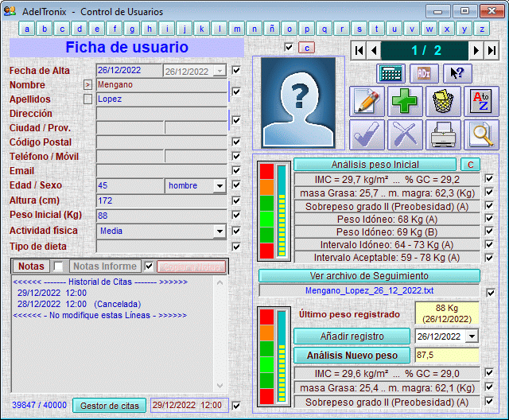Toggle checkbox between Notas and Notas Informe
Screen dimensions: 509x420
58,266
